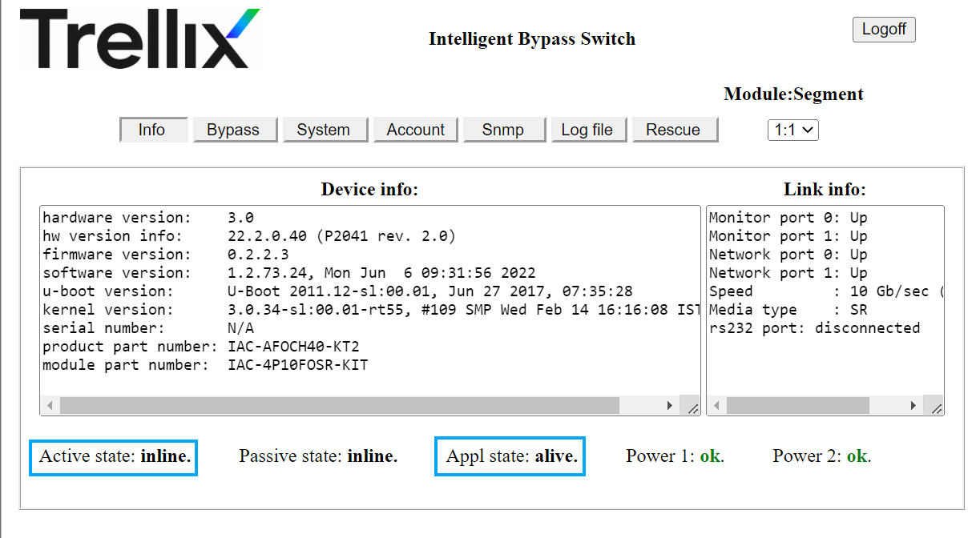The width and height of the screenshot is (980, 538).
Task: Click right scroll arrow in Device info box
Action: 670,406
